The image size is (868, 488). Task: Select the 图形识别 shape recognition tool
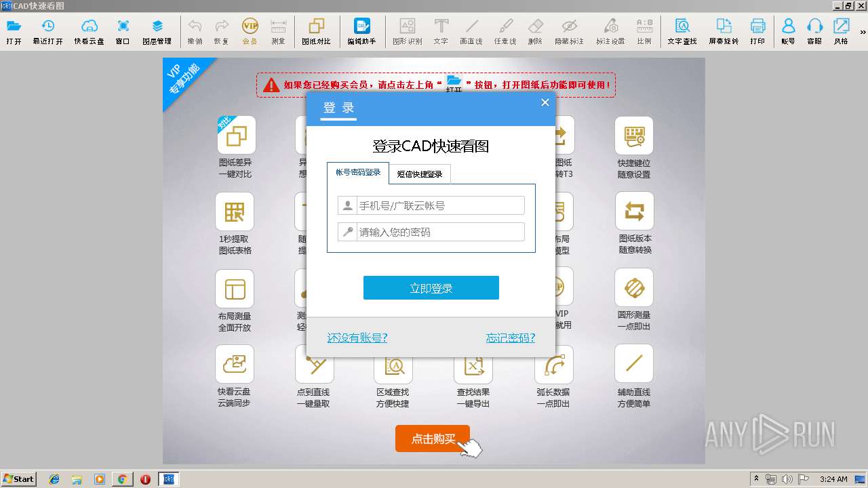408,32
